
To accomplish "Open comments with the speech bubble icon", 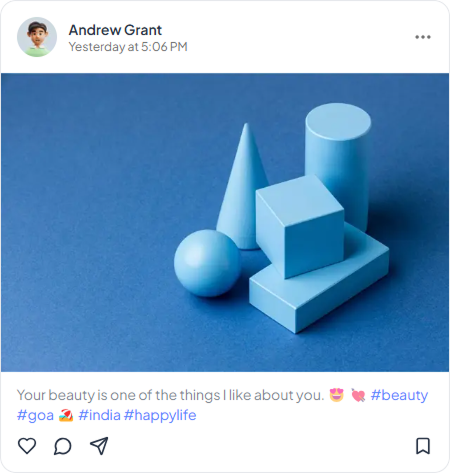I will (63, 446).
